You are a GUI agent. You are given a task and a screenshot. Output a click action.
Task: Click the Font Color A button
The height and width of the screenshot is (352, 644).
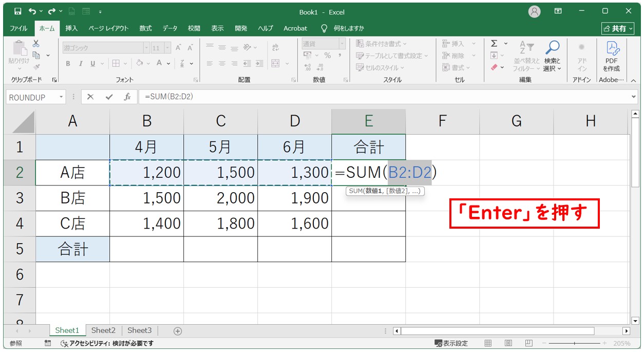(x=159, y=63)
